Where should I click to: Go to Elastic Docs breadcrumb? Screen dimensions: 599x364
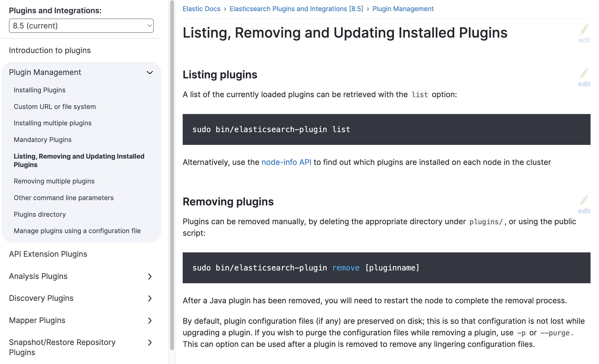pyautogui.click(x=201, y=9)
